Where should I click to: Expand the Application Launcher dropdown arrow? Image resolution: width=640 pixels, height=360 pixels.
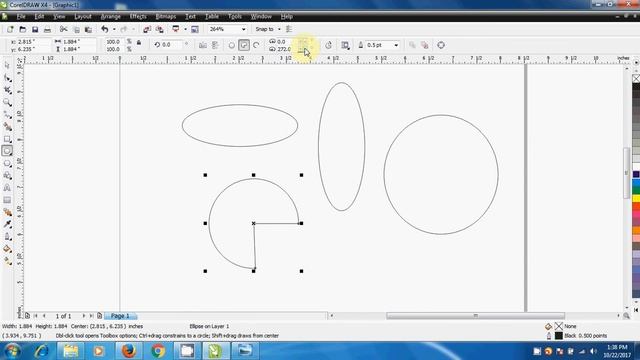click(185, 29)
